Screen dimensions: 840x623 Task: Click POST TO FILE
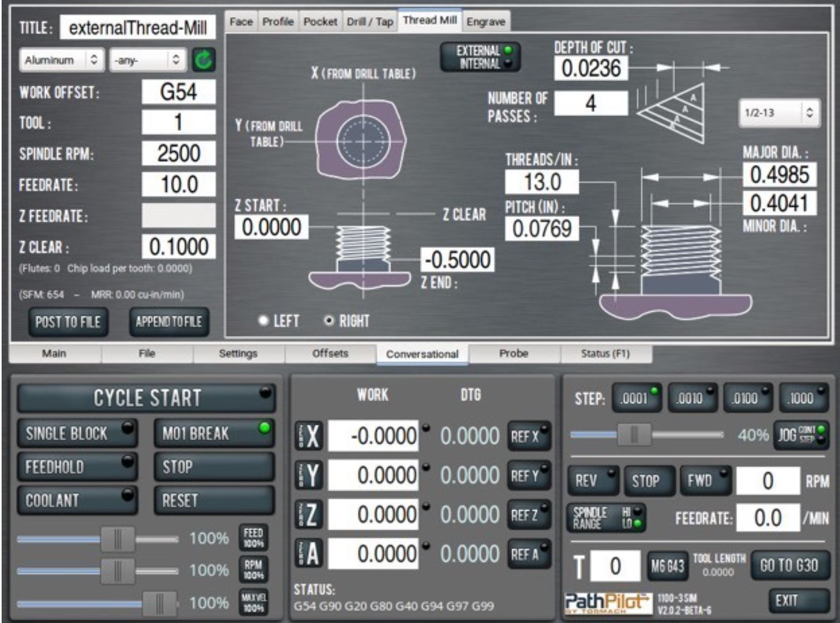(68, 322)
